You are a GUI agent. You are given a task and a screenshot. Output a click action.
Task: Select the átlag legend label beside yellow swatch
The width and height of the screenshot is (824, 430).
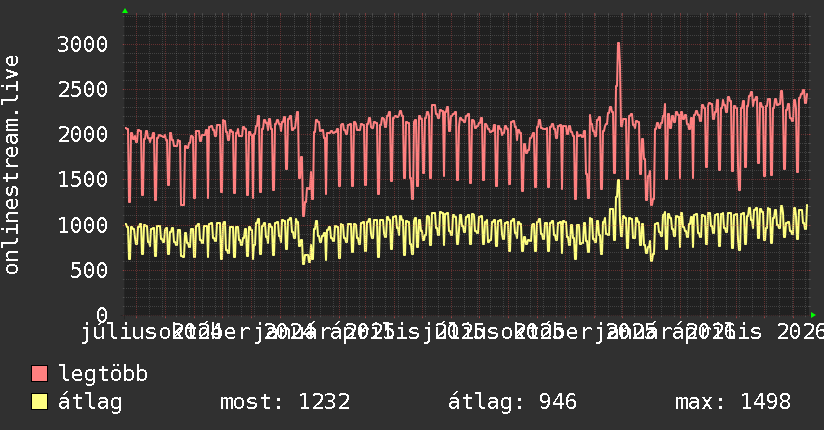click(x=90, y=402)
